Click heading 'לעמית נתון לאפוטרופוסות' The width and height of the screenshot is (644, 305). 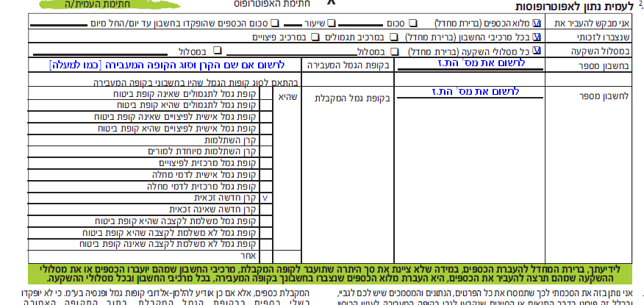pos(574,7)
